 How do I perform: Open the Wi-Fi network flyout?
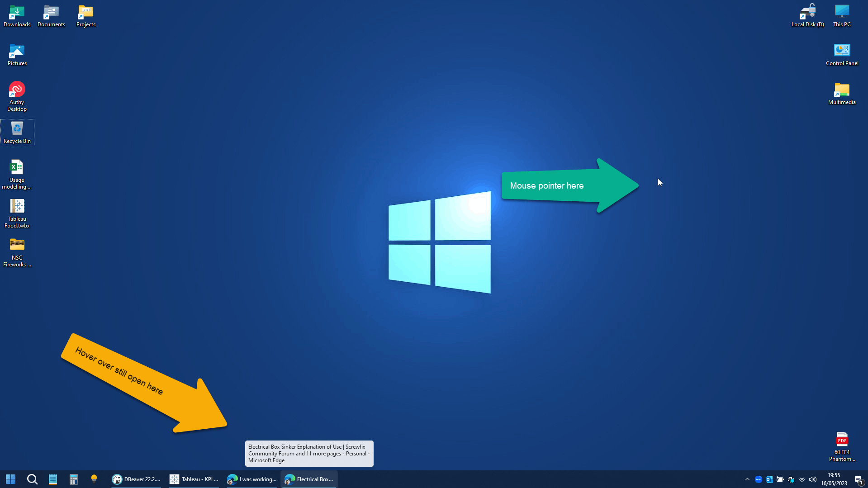[802, 479]
